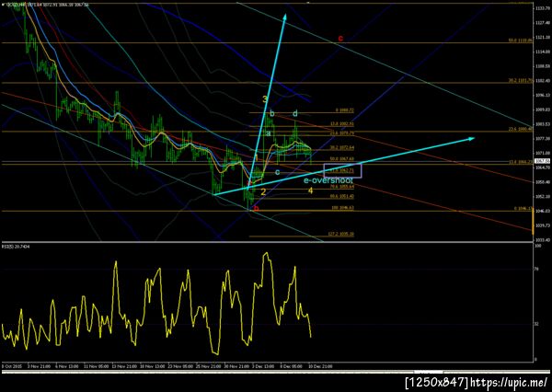Click the RSI scale value 70
The image size is (552, 392).
(x=537, y=270)
